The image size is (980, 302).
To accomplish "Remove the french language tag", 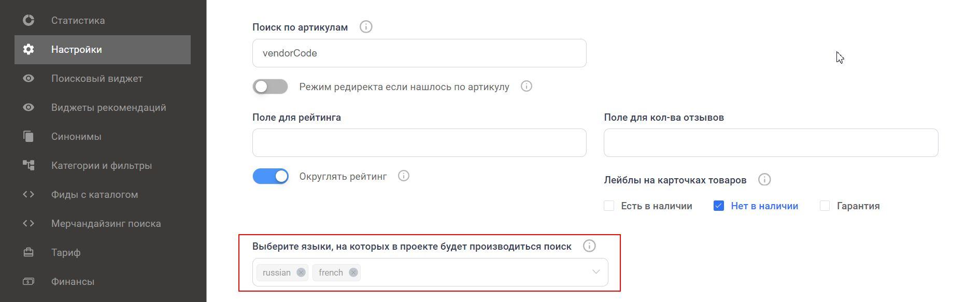I will pos(353,272).
